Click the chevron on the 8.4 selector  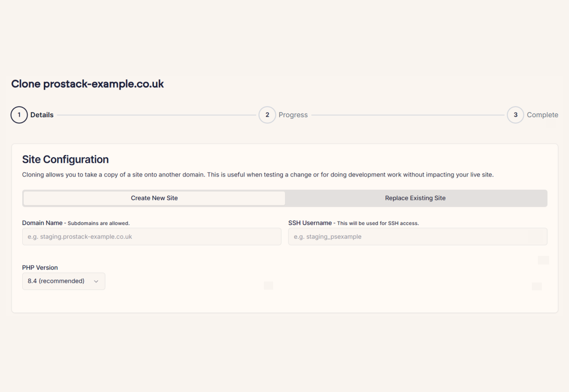(x=96, y=282)
